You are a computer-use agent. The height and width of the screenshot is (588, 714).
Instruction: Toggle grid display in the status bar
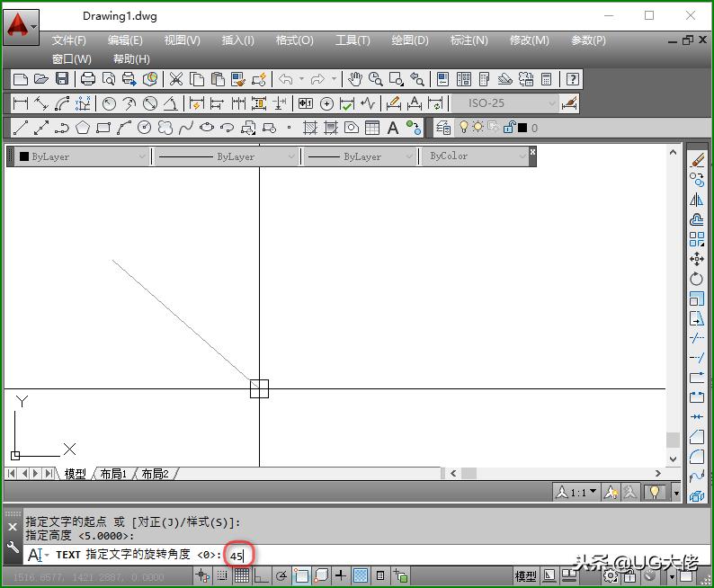242,575
